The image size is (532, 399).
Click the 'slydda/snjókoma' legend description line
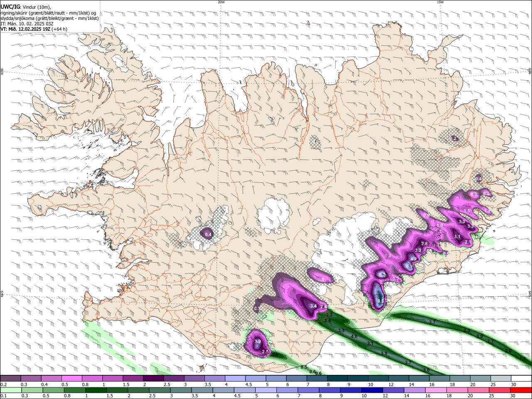(49, 18)
